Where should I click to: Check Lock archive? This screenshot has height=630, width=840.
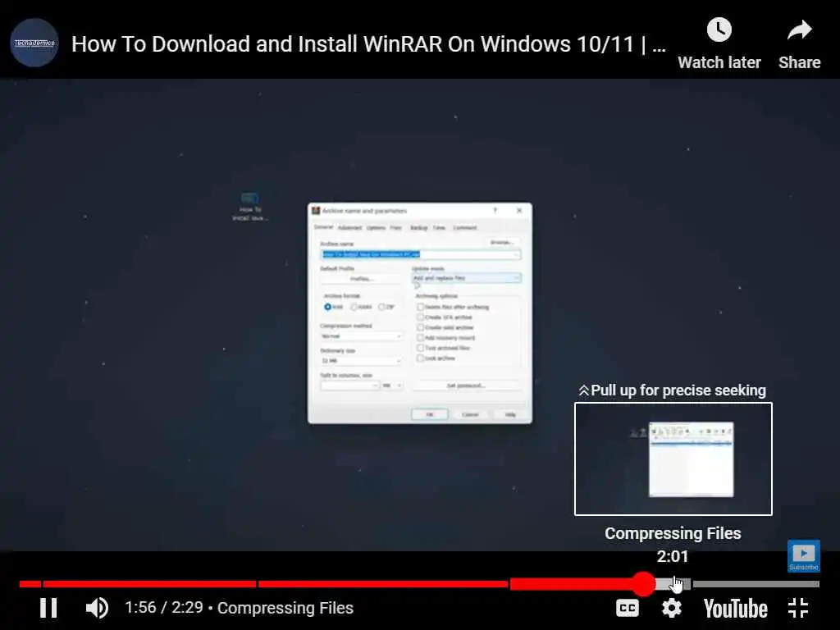click(x=421, y=358)
